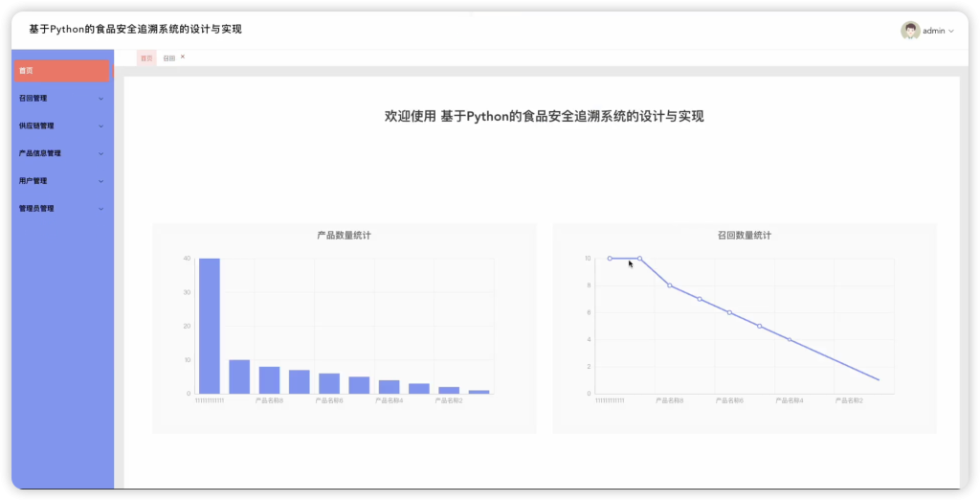Viewport: 980px width, 501px height.
Task: Click the 8 value on the line chart axis
Action: coord(589,285)
